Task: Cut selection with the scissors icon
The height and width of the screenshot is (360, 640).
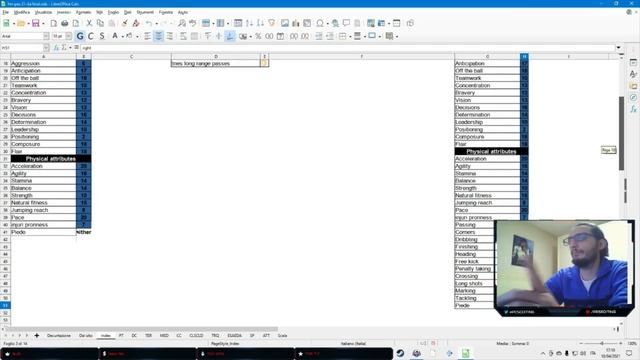Action: tap(89, 23)
